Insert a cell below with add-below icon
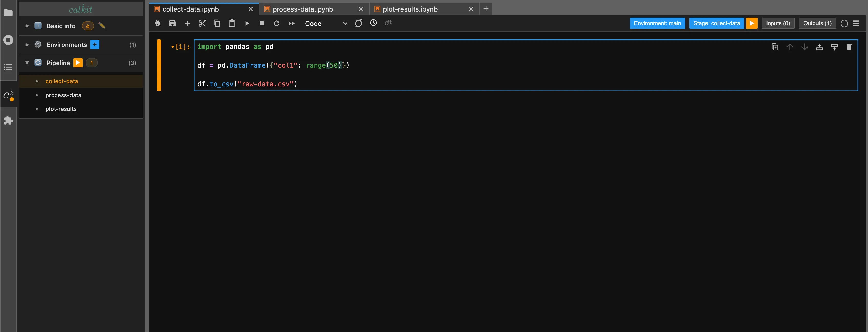Screen dimensions: 868x332 point(820,47)
